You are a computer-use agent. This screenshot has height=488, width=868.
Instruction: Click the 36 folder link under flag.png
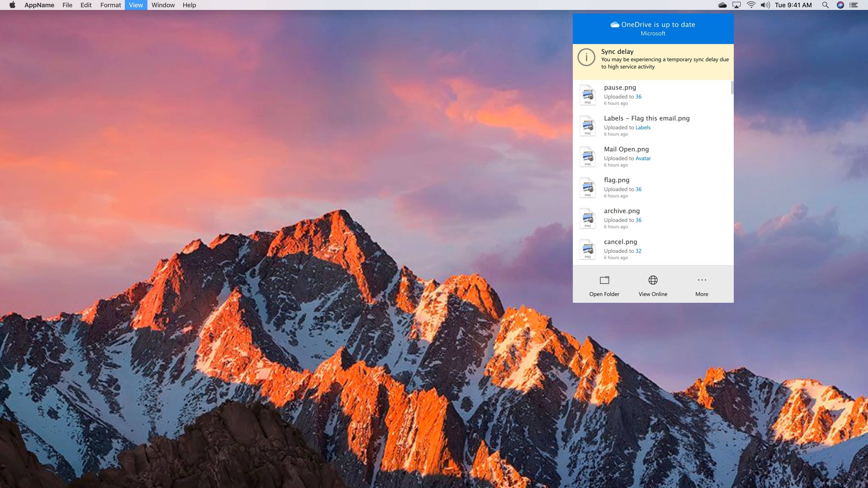point(638,189)
